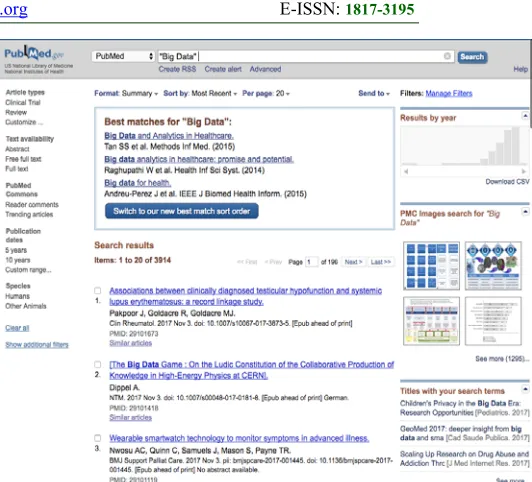Download CSV of results by year
The image size is (532, 482).
pyautogui.click(x=507, y=182)
